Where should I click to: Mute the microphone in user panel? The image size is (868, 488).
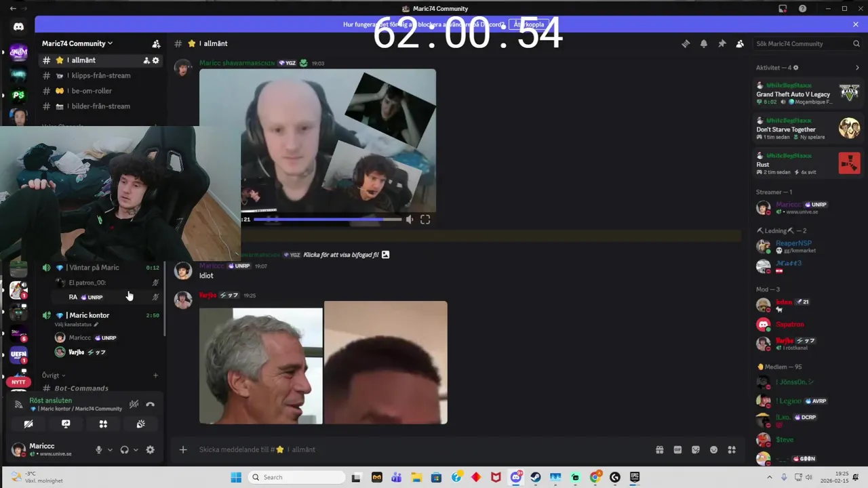tap(98, 449)
